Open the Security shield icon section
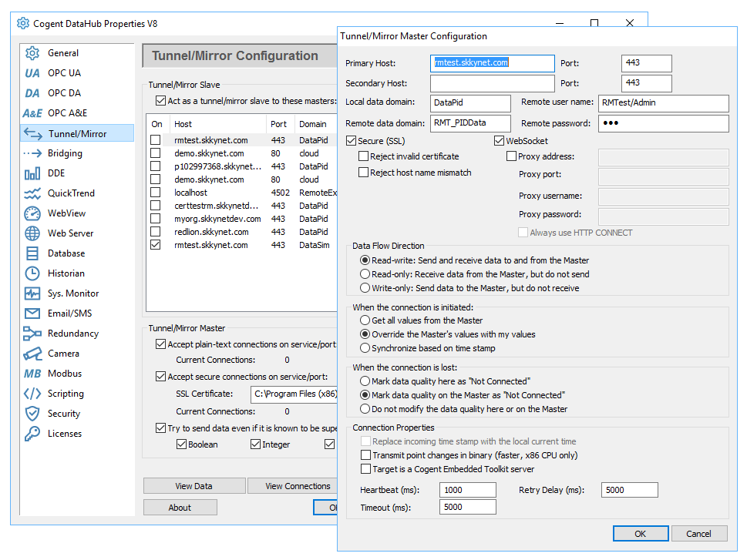747x560 pixels. pyautogui.click(x=32, y=414)
